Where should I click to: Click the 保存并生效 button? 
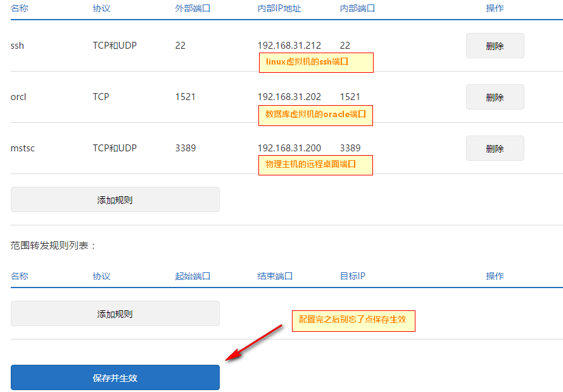pyautogui.click(x=115, y=377)
